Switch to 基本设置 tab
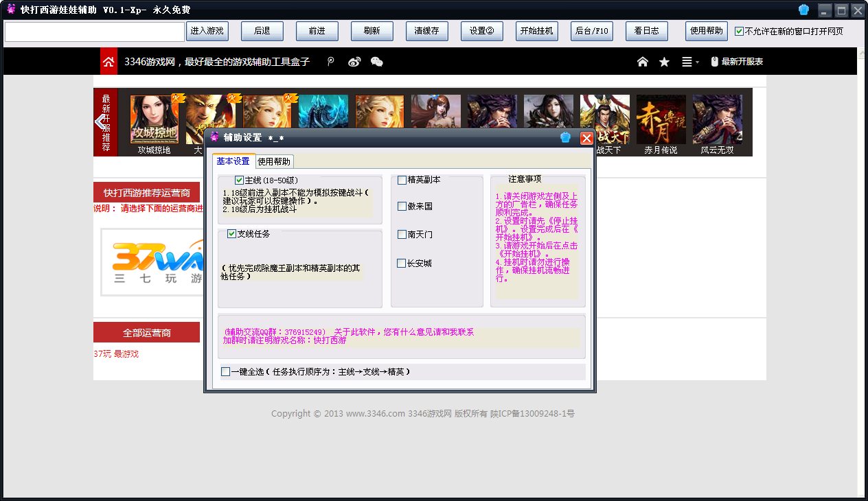868x501 pixels. [233, 161]
